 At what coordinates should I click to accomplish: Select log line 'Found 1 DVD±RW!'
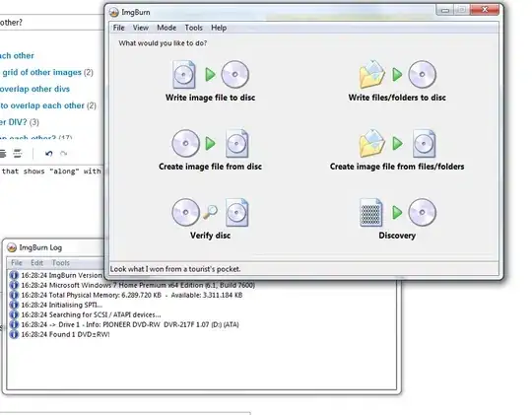[x=65, y=334]
